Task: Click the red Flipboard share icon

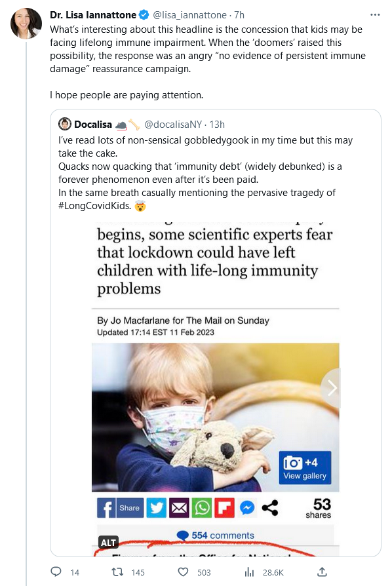Action: tap(224, 508)
